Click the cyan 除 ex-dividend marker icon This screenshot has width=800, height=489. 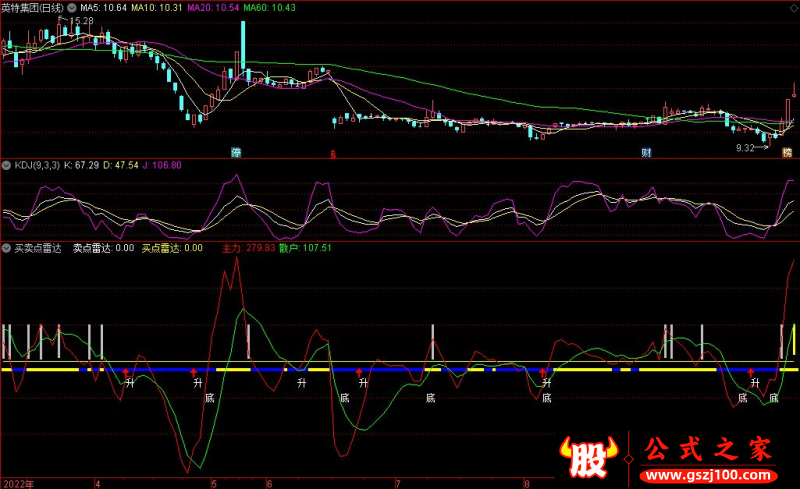tap(237, 153)
